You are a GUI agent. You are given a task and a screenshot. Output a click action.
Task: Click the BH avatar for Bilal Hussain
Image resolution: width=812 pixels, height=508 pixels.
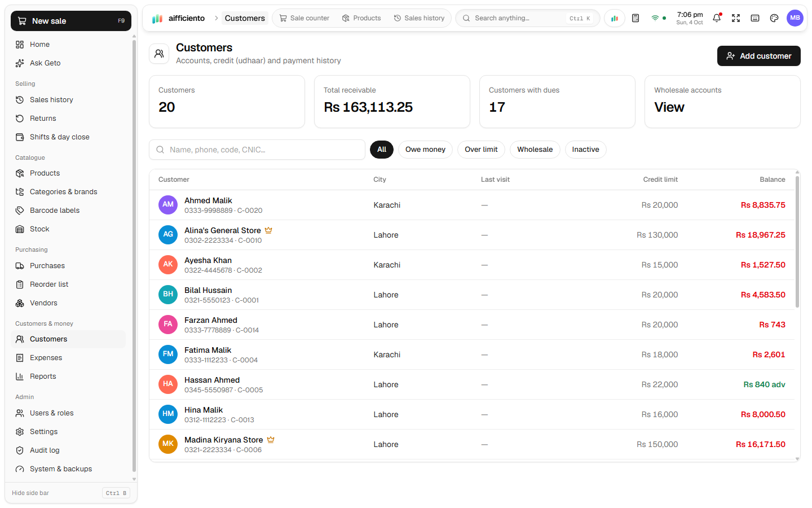[168, 295]
